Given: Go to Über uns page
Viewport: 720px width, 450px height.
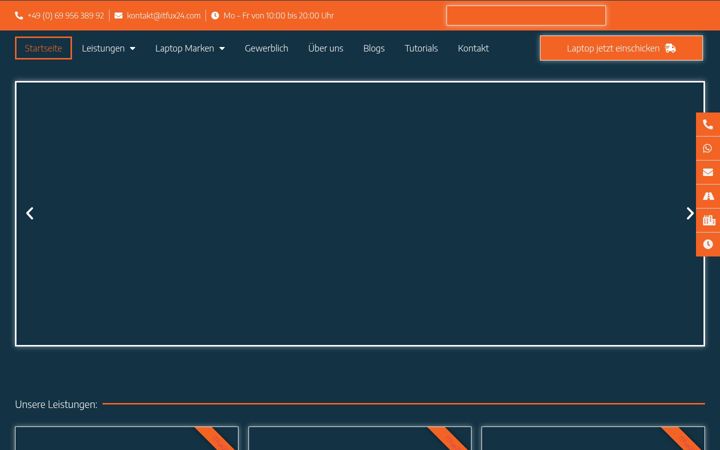Looking at the screenshot, I should (x=326, y=48).
